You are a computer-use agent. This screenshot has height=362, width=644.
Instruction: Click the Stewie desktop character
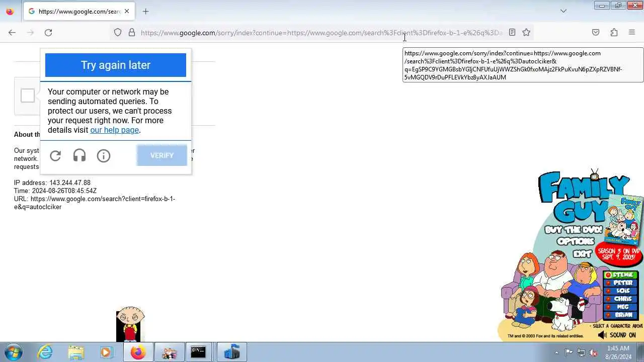[x=130, y=324]
